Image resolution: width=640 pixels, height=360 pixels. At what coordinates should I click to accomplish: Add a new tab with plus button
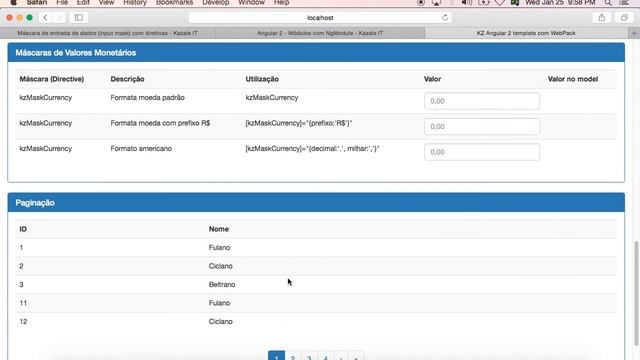tap(634, 33)
